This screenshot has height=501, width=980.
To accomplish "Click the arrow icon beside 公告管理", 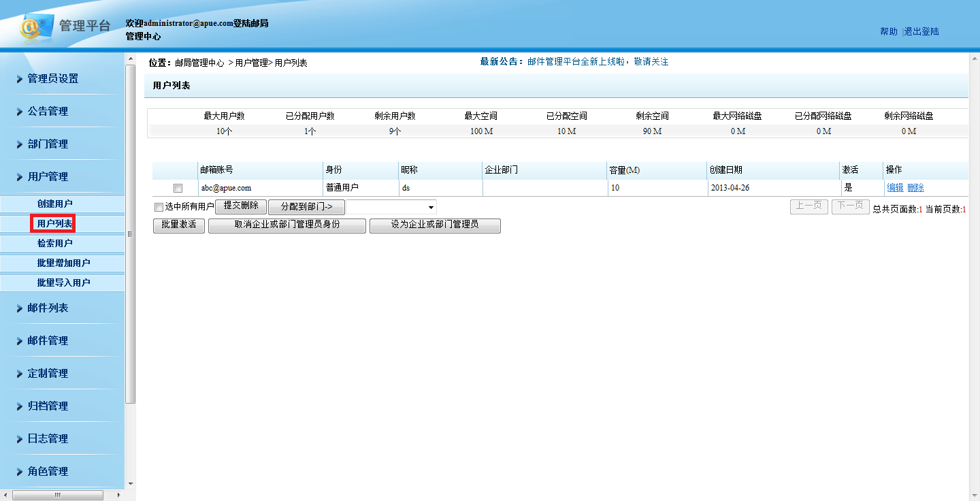I will click(x=20, y=112).
